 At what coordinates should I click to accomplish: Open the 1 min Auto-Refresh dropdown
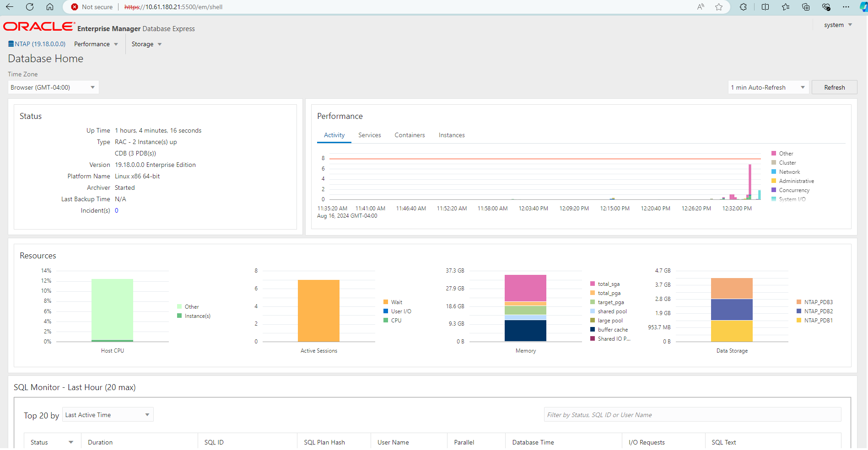(768, 87)
